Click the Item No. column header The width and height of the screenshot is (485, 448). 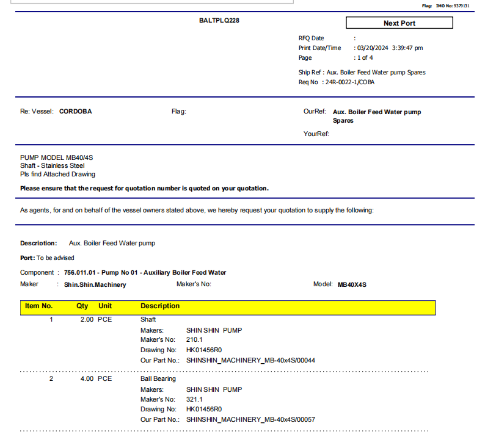pyautogui.click(x=38, y=306)
